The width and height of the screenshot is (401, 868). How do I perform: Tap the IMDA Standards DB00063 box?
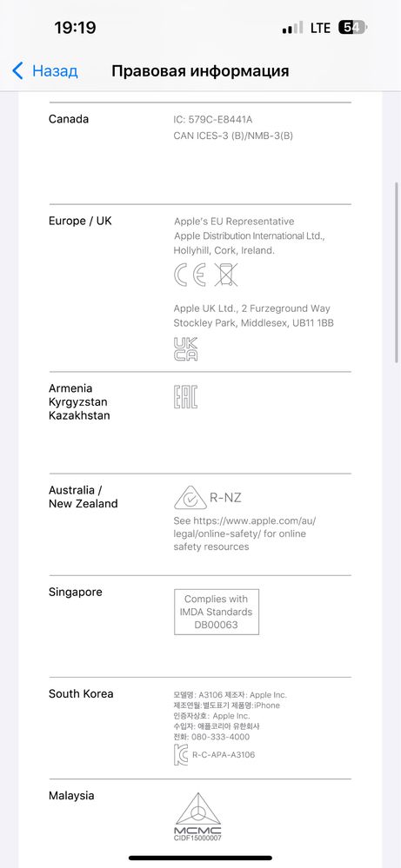[x=217, y=612]
